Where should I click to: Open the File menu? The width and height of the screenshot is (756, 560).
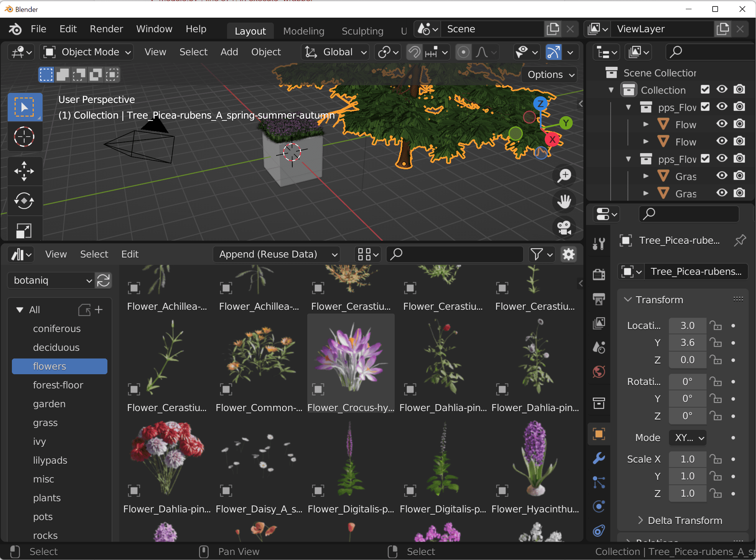click(x=38, y=29)
